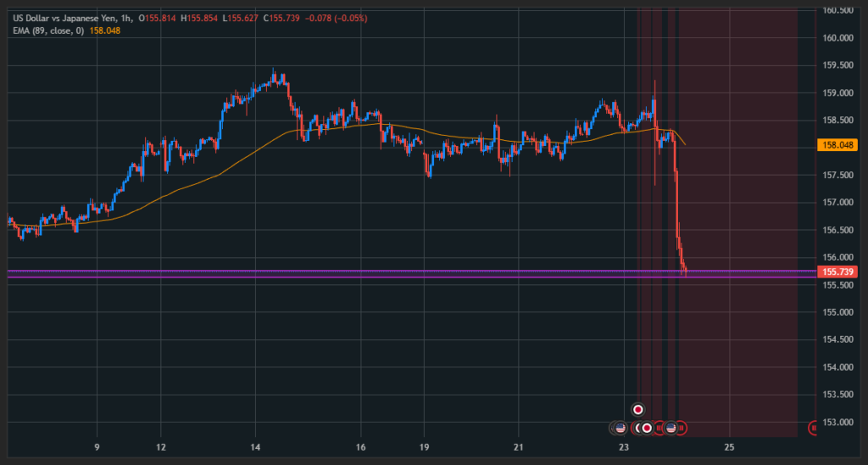Screen dimensions: 868x465
Task: Select the Japan flag icon in the bottom event row
Action: (x=647, y=428)
